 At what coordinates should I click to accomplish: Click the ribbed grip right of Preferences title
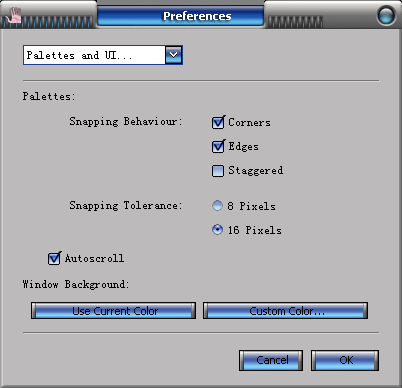click(x=295, y=22)
